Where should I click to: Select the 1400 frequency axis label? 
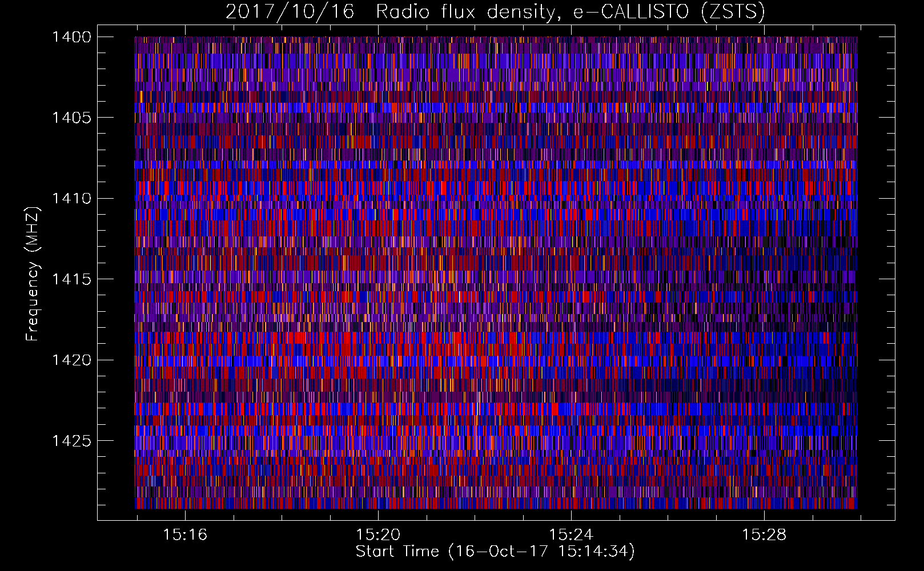[71, 37]
